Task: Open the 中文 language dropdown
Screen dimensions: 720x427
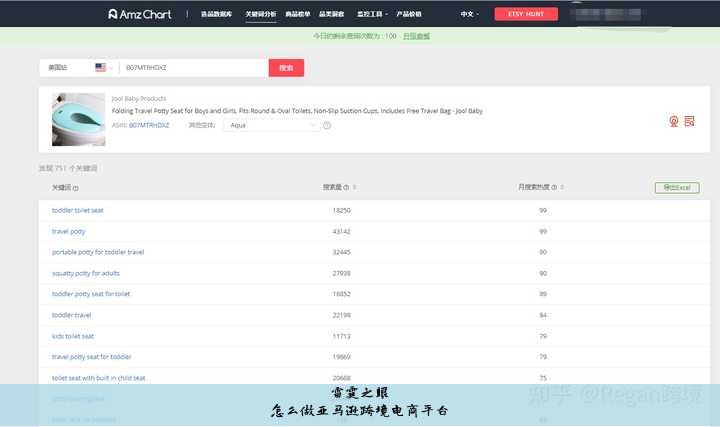Action: click(x=469, y=14)
